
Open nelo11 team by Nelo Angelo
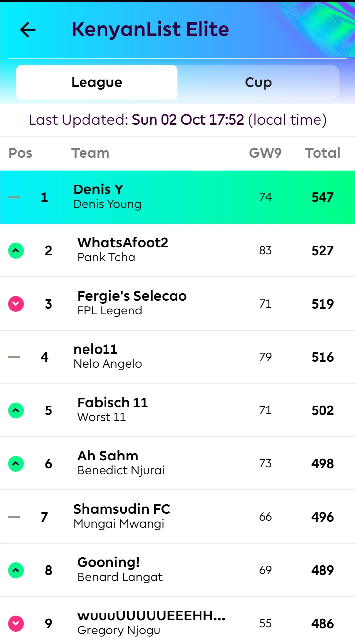177,357
